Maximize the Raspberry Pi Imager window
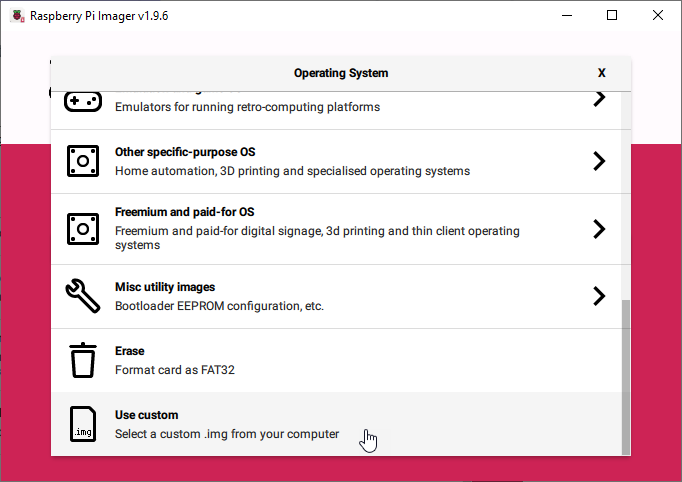Image resolution: width=682 pixels, height=482 pixels. click(x=612, y=15)
